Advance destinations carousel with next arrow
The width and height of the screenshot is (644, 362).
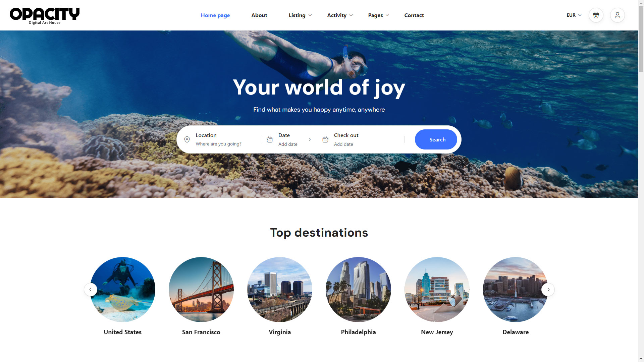[548, 290]
